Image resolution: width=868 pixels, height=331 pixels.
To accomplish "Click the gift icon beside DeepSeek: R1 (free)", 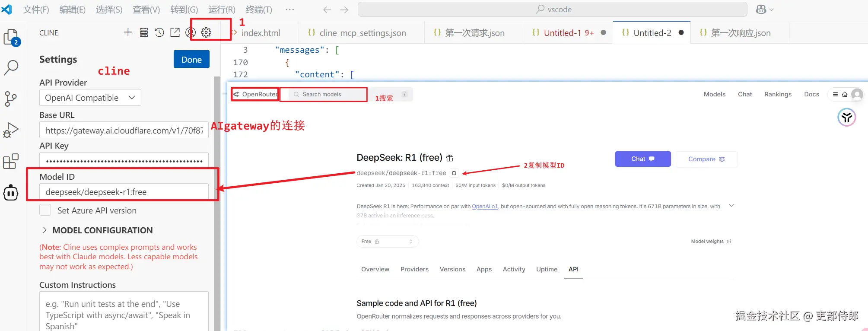I will point(450,158).
